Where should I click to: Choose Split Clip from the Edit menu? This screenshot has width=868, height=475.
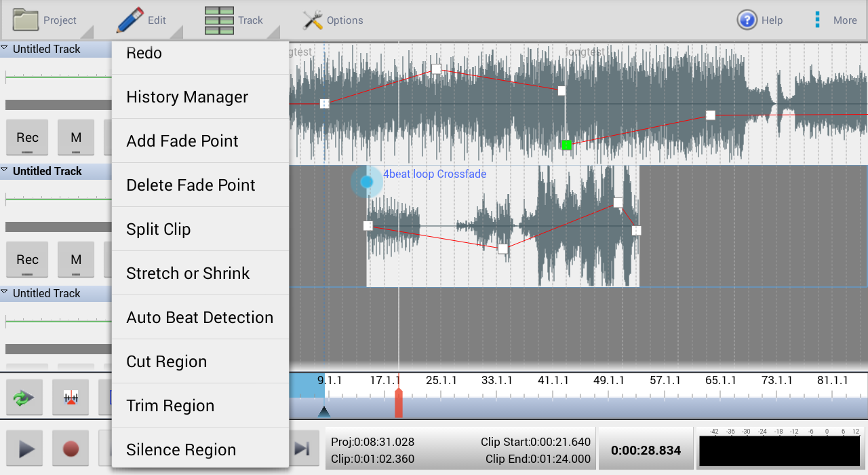tap(200, 229)
